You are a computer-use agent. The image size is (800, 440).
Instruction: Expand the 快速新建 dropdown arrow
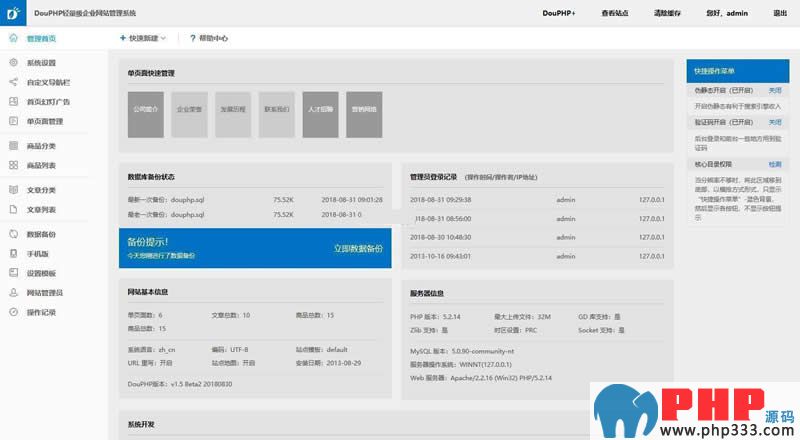[x=163, y=38]
